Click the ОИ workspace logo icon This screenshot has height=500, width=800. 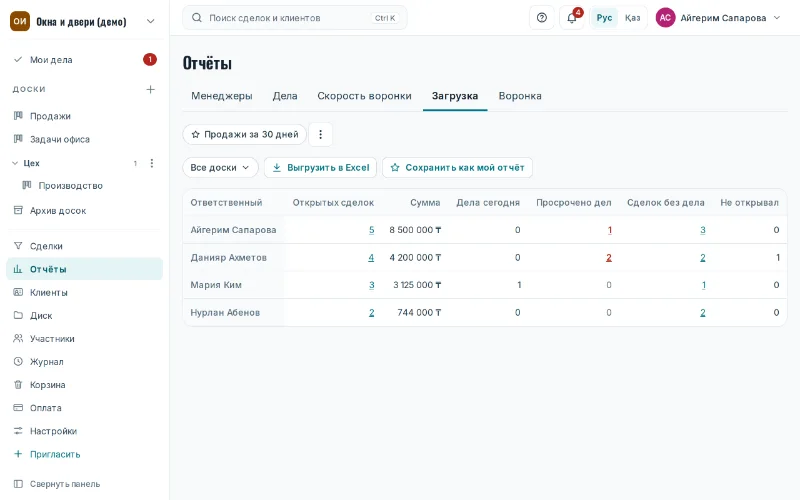tap(20, 21)
